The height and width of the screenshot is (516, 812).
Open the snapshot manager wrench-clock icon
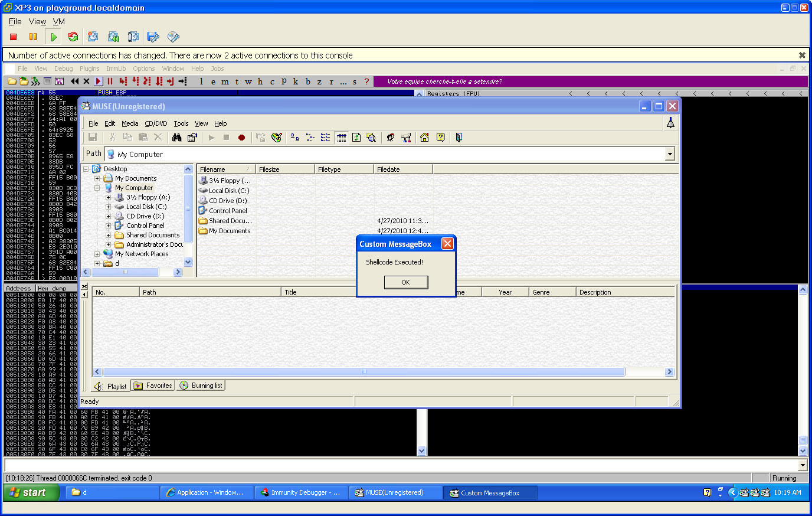click(x=133, y=37)
